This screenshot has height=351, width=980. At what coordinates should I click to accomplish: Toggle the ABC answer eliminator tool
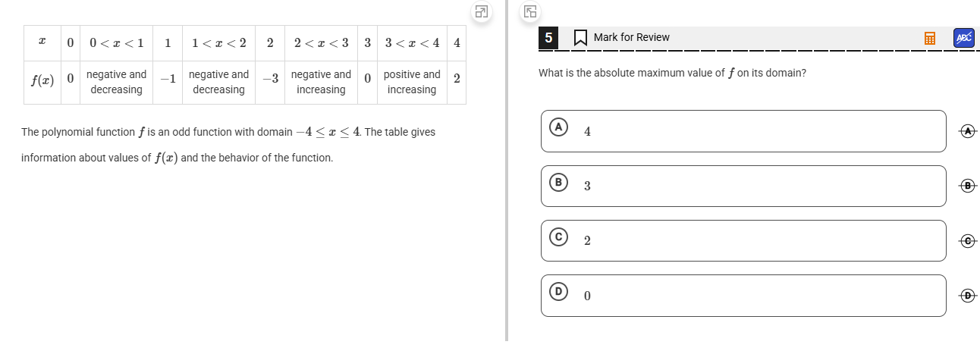pyautogui.click(x=963, y=38)
